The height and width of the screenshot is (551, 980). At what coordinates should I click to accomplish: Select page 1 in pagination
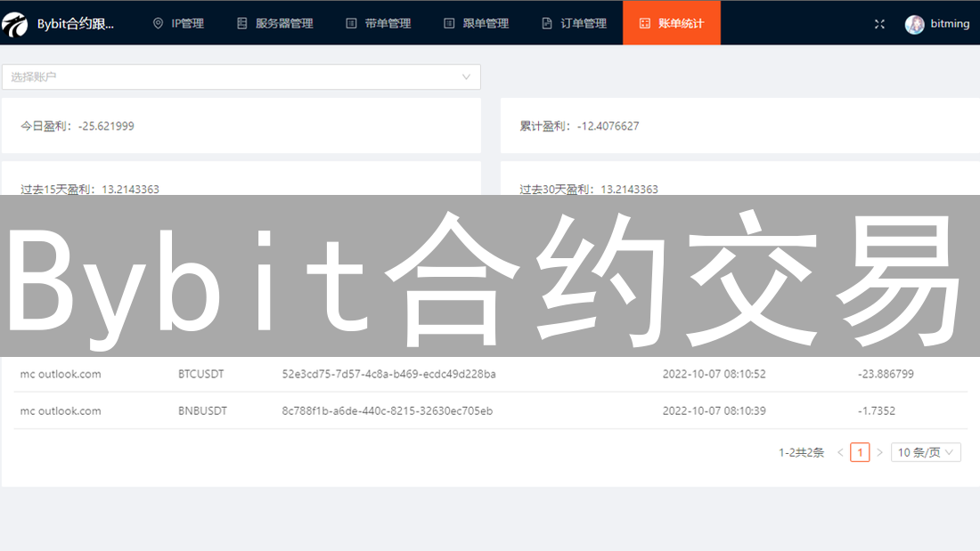tap(860, 452)
